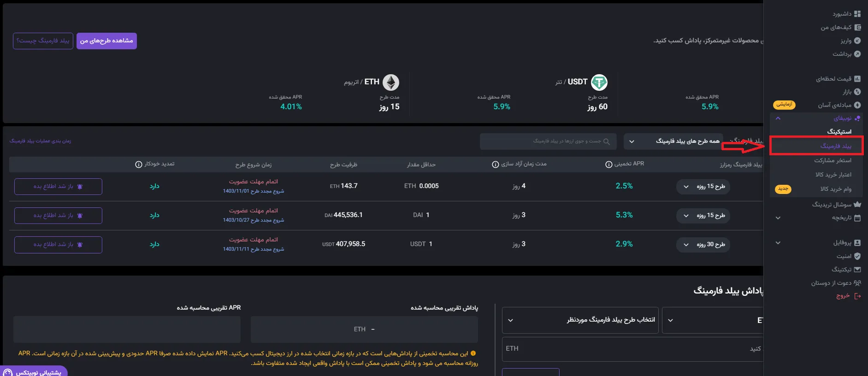This screenshot has height=376, width=868.
Task: Click 60 روز plan duration on USDT card
Action: pyautogui.click(x=597, y=107)
